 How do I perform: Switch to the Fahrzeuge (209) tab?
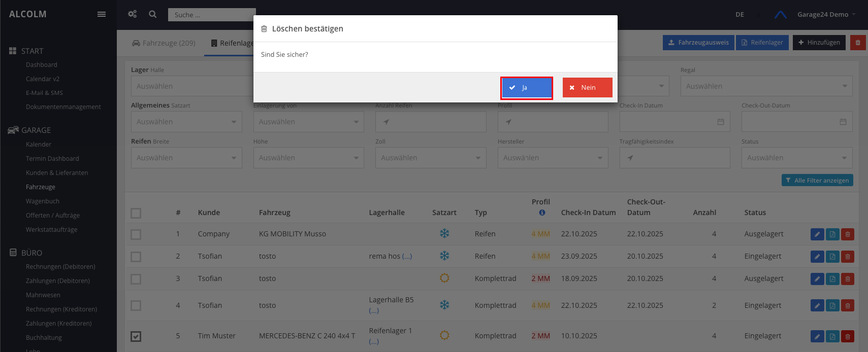(164, 43)
